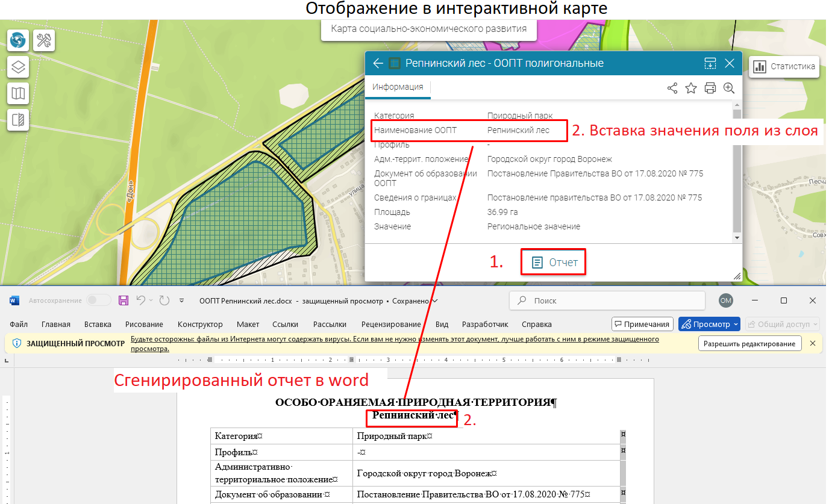Image resolution: width=829 pixels, height=504 pixels.
Task: Click the map compare swipe icon
Action: tap(18, 119)
